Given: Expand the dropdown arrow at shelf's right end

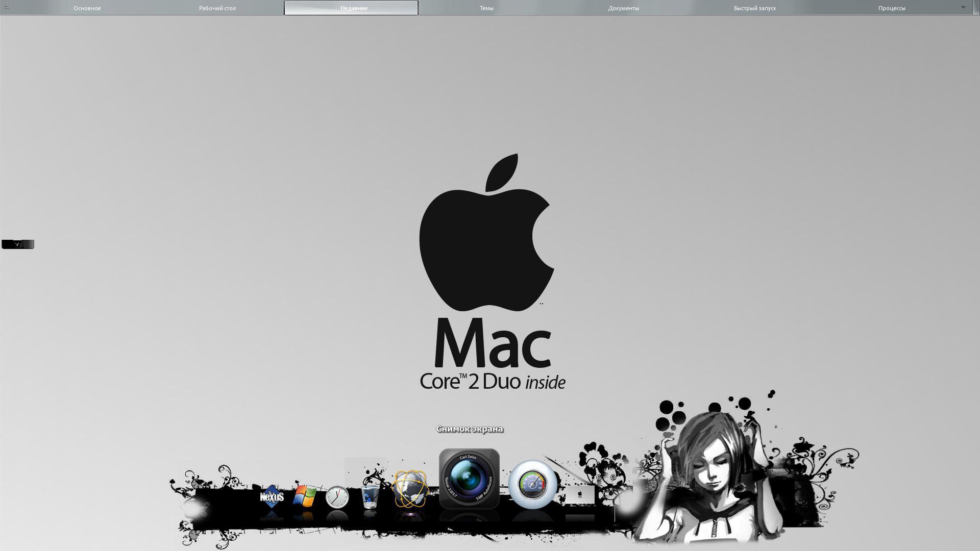Looking at the screenshot, I should pyautogui.click(x=963, y=7).
